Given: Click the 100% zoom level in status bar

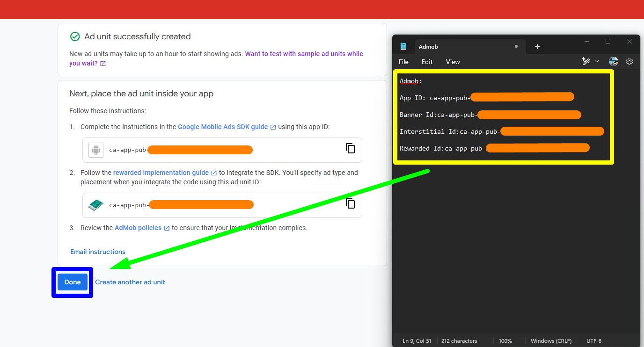Looking at the screenshot, I should coord(505,341).
